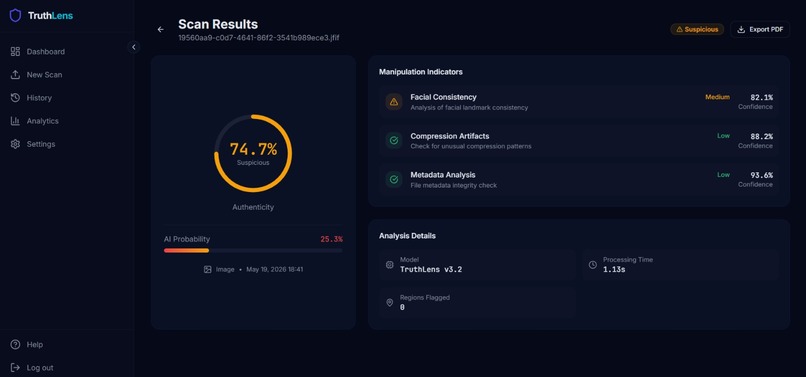This screenshot has width=806, height=377.
Task: Click the Log out arrow icon
Action: [x=15, y=368]
